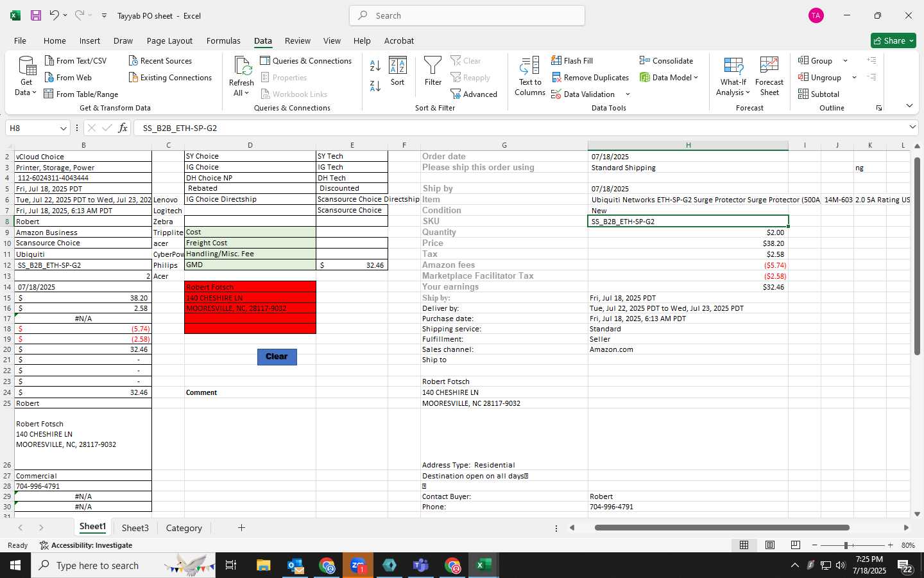Viewport: 924px width, 578px height.
Task: Click the vertical scrollbar thumb
Action: click(x=916, y=256)
